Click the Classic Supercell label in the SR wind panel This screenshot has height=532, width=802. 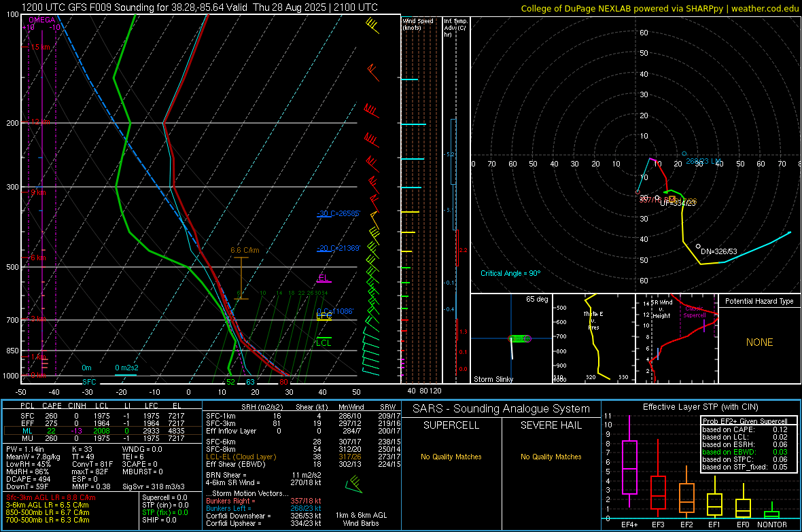695,312
